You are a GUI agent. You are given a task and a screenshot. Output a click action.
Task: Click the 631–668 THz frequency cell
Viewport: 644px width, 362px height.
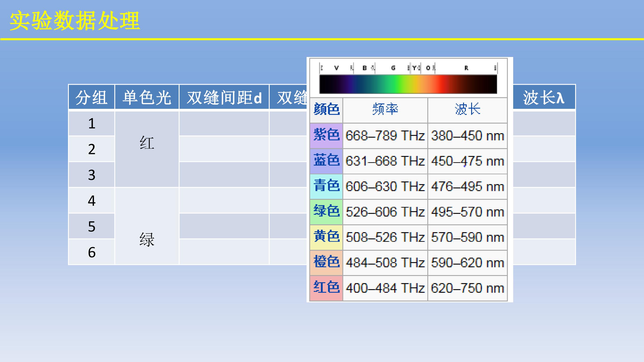click(x=385, y=161)
